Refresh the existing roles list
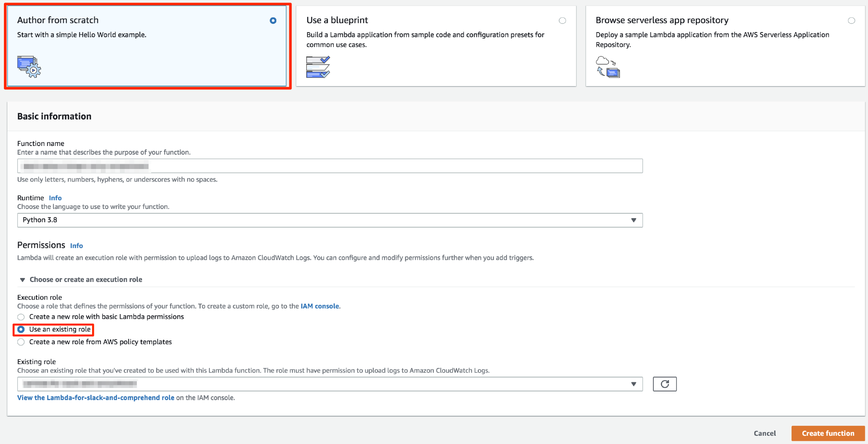Viewport: 868px width, 444px height. (x=665, y=384)
